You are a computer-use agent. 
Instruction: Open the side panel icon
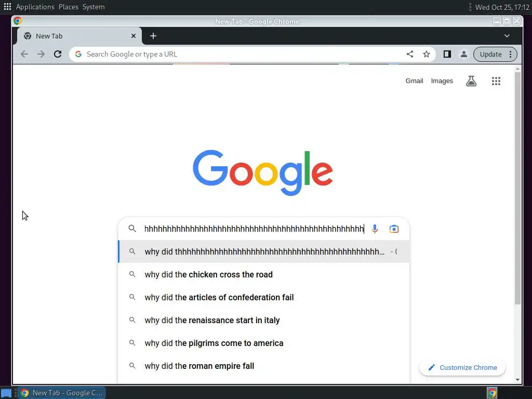447,54
